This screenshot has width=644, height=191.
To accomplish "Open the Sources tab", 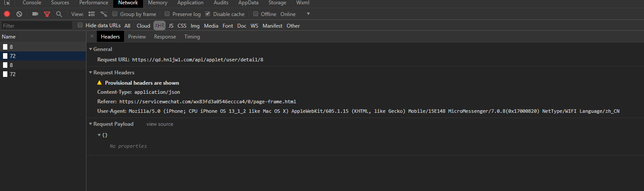I will [60, 3].
